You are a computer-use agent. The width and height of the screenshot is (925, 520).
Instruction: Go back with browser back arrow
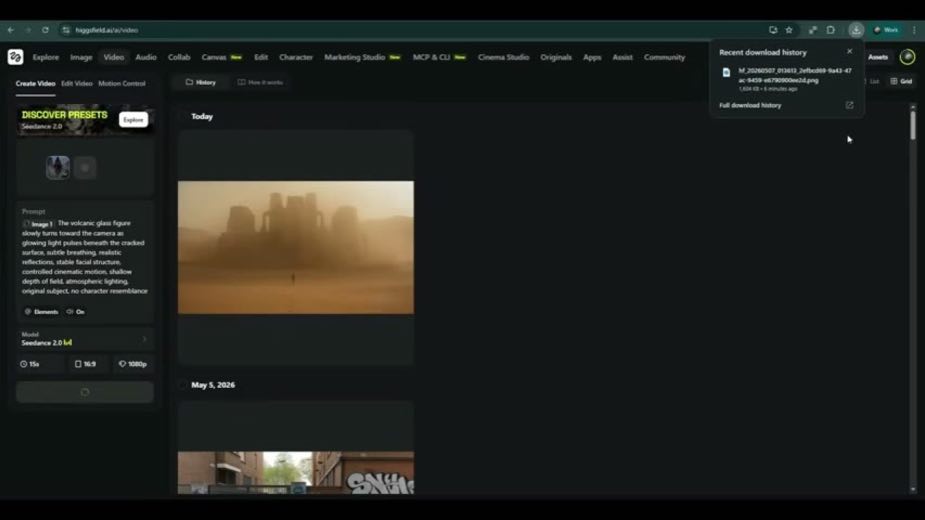(x=11, y=30)
